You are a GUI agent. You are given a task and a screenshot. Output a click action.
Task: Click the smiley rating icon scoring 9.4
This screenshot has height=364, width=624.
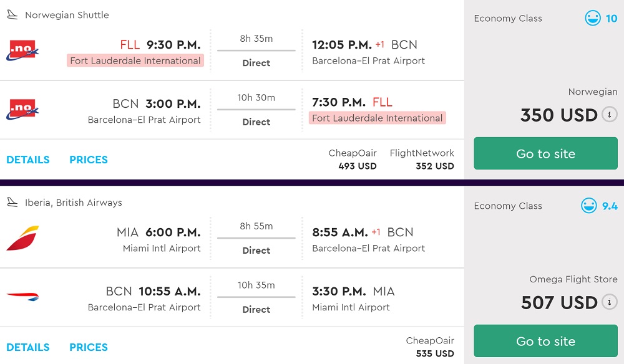588,206
